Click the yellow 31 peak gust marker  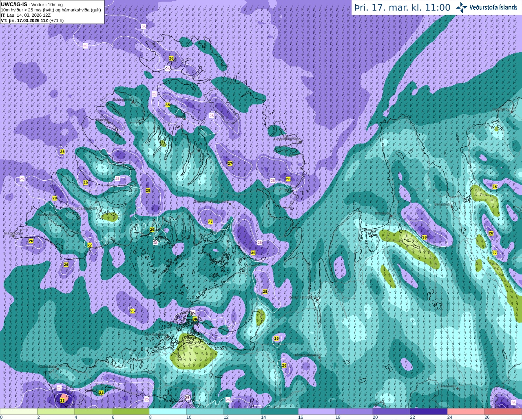(x=101, y=392)
